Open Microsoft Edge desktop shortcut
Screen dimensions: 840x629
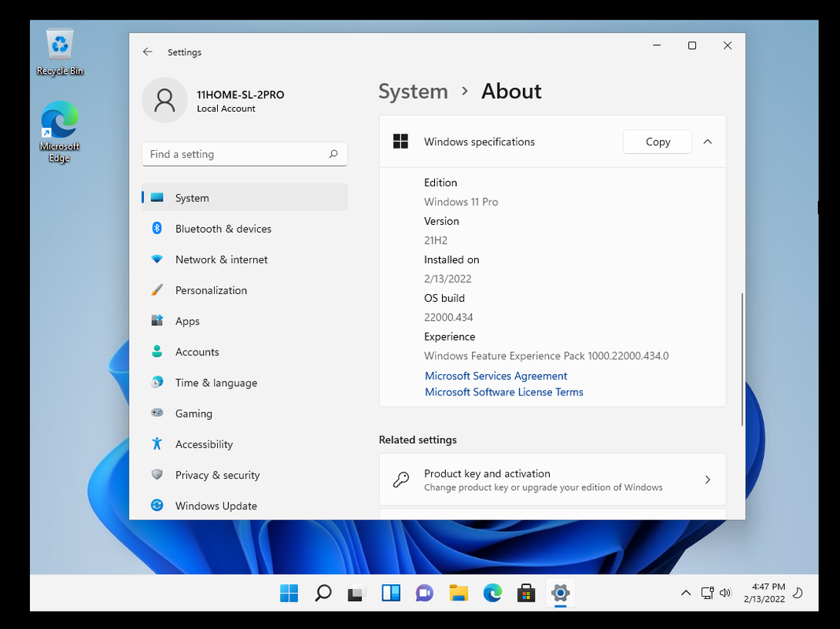click(60, 131)
